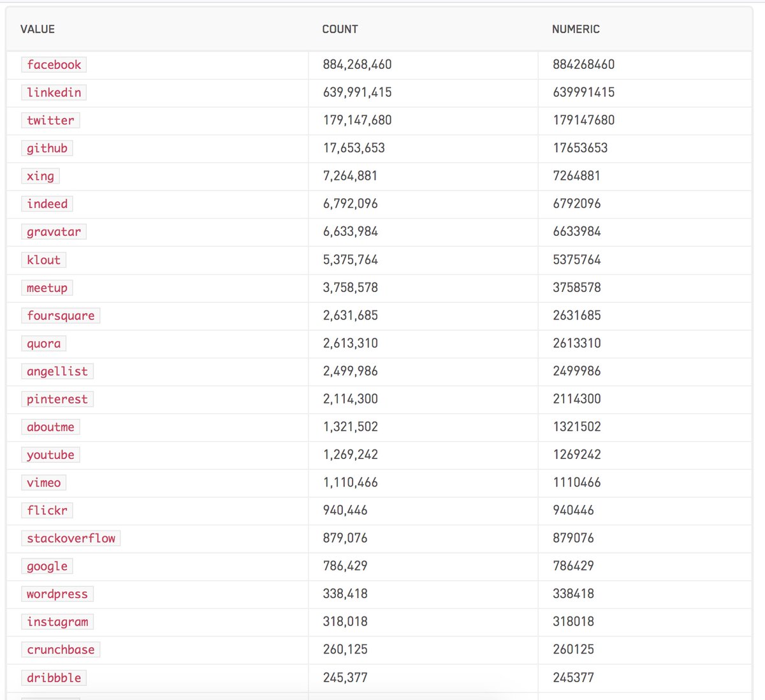This screenshot has width=765, height=700.
Task: Select numeric value 2631685
Action: pos(576,316)
